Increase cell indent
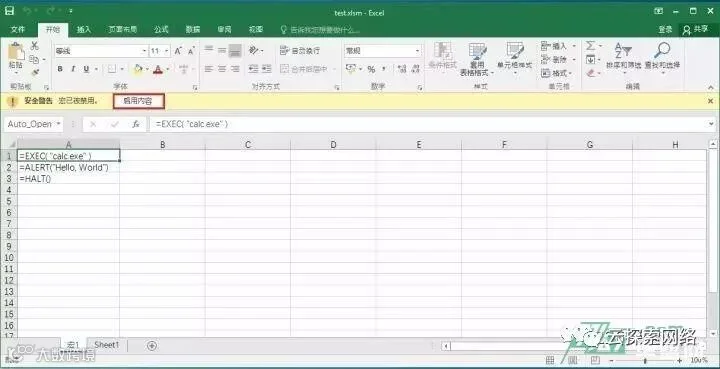 tap(266, 69)
